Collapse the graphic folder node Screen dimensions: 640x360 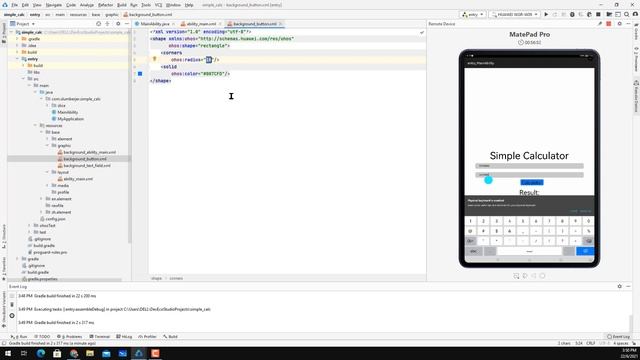click(47, 145)
